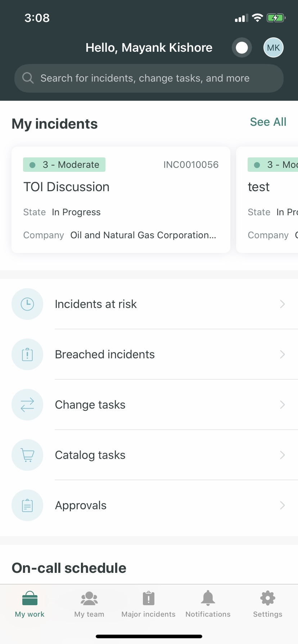Click the battery charging indicator

click(x=276, y=18)
